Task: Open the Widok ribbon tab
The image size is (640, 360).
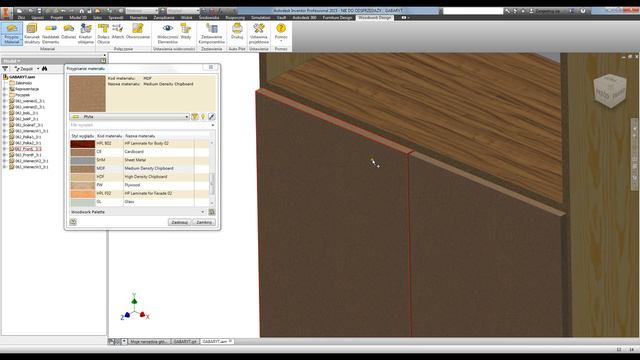Action: coord(187,18)
